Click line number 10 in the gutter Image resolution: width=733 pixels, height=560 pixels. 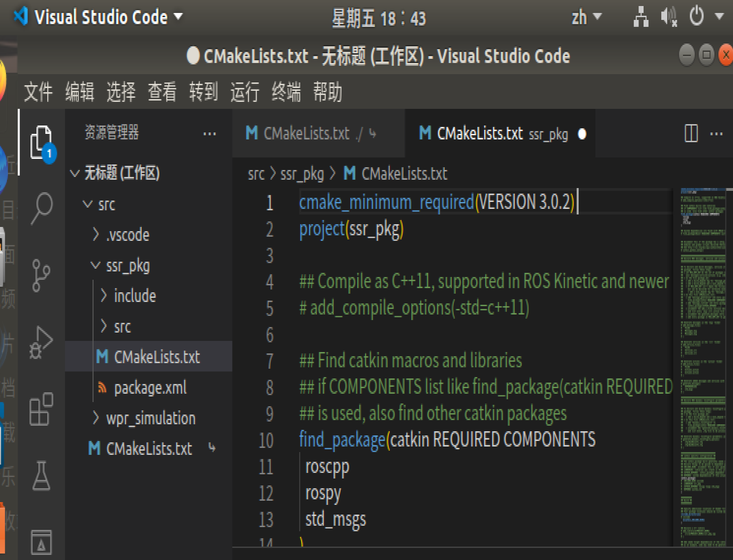tap(266, 440)
